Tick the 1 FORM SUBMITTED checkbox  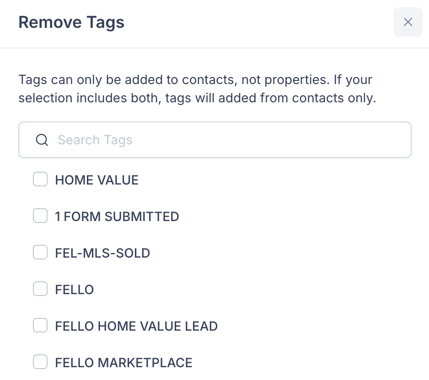point(40,216)
